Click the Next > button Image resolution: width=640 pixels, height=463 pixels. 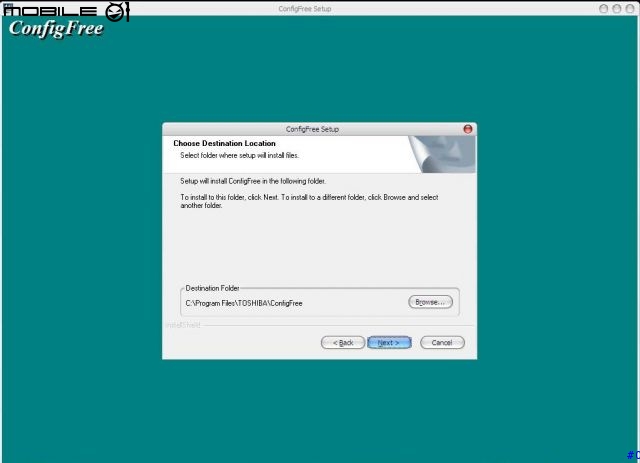pyautogui.click(x=389, y=343)
